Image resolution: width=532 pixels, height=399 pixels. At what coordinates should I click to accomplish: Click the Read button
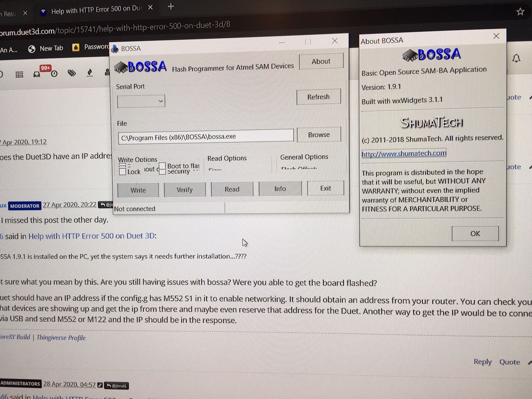point(232,189)
